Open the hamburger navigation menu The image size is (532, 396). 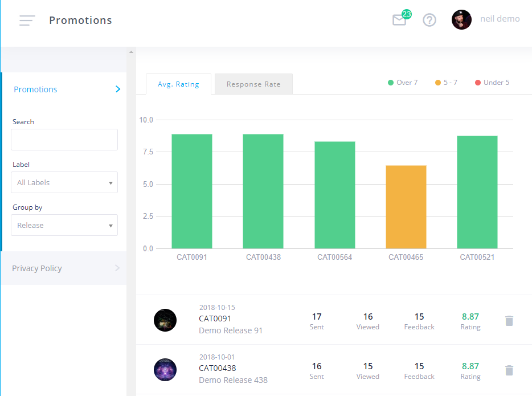(x=27, y=21)
